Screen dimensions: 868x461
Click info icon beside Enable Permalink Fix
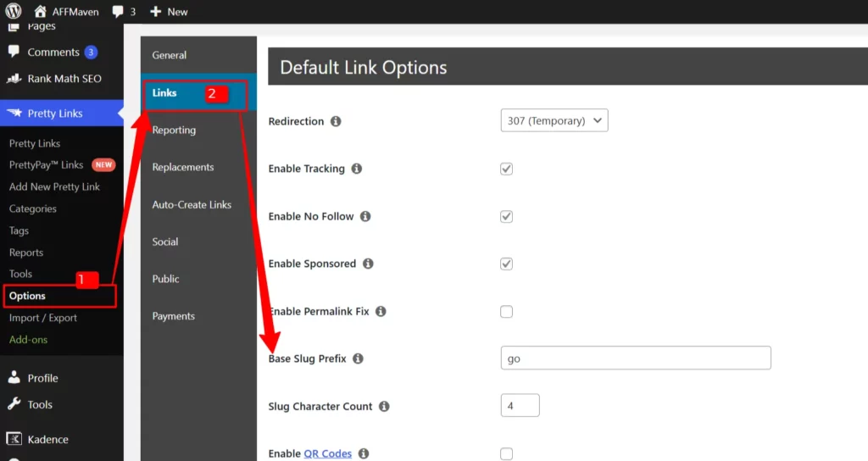[381, 311]
